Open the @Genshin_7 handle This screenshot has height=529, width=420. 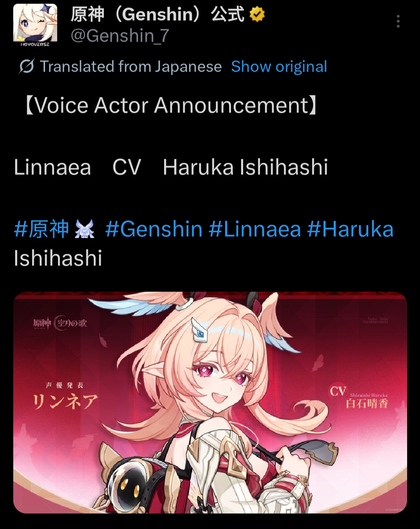120,36
